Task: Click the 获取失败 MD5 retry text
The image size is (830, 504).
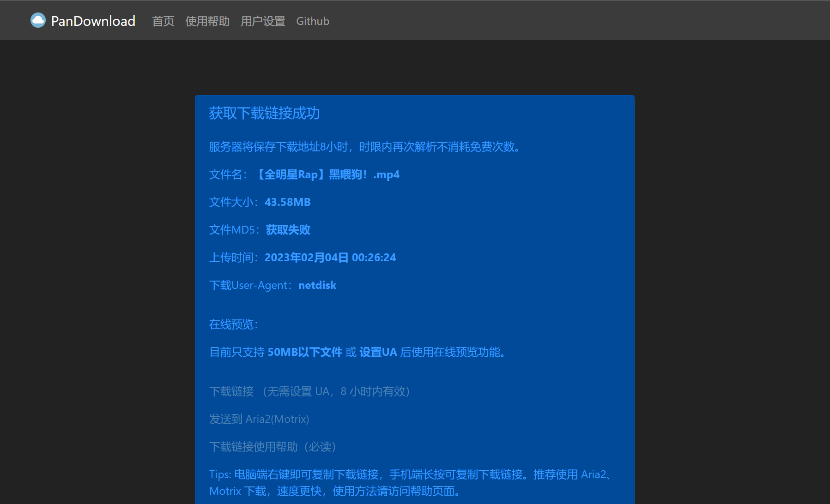Action: [287, 229]
